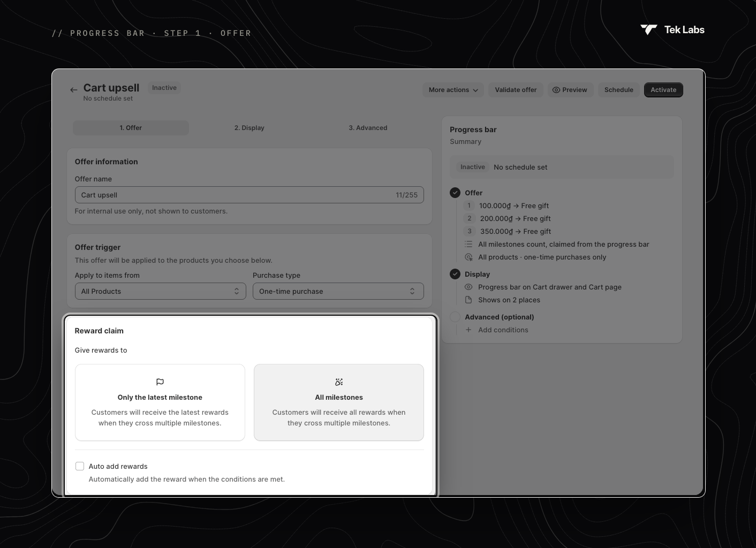Click the Validate offer button
This screenshot has height=548, width=756.
(x=516, y=90)
